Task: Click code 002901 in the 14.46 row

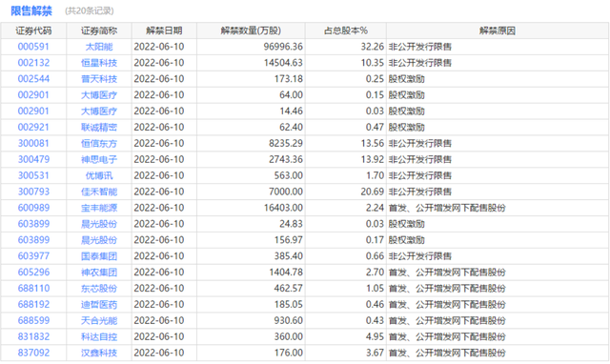Action: [x=33, y=111]
